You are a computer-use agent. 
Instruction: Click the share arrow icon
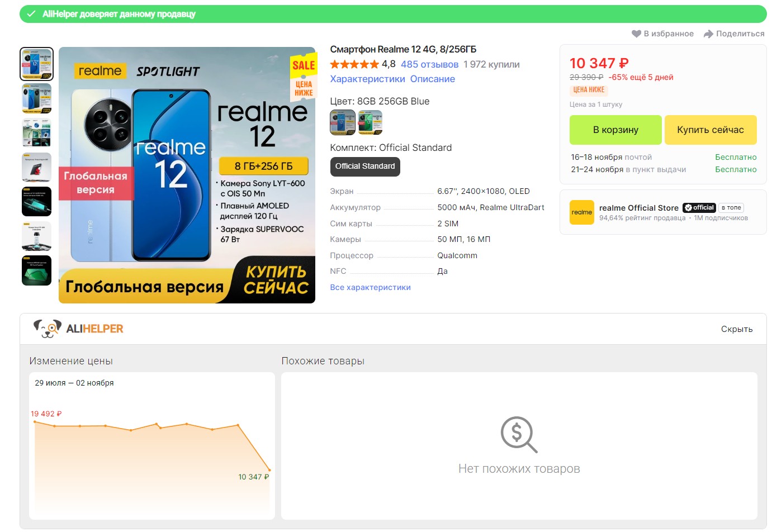click(708, 34)
